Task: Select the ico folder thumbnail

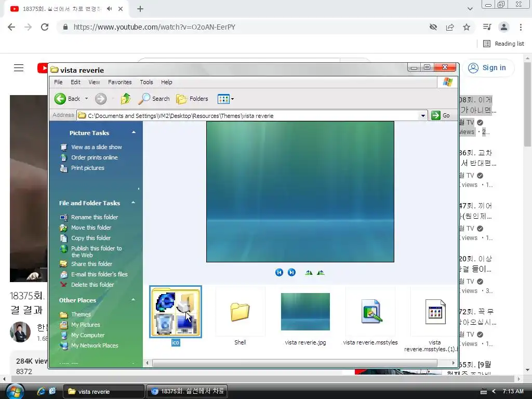Action: tap(176, 312)
